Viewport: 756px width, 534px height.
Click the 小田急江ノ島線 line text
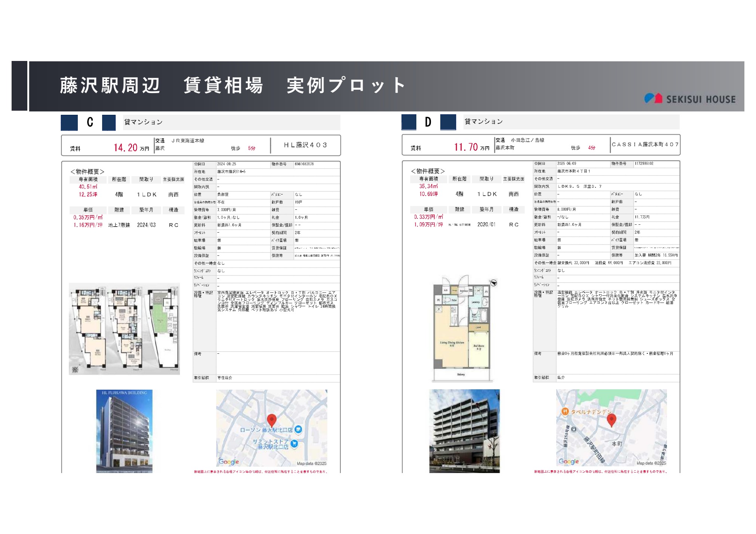pos(528,140)
